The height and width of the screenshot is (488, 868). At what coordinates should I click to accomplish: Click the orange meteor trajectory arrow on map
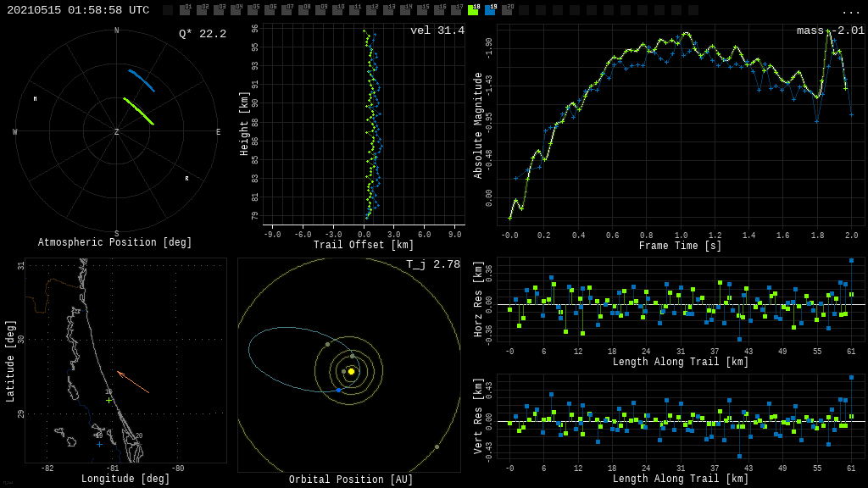(x=133, y=382)
